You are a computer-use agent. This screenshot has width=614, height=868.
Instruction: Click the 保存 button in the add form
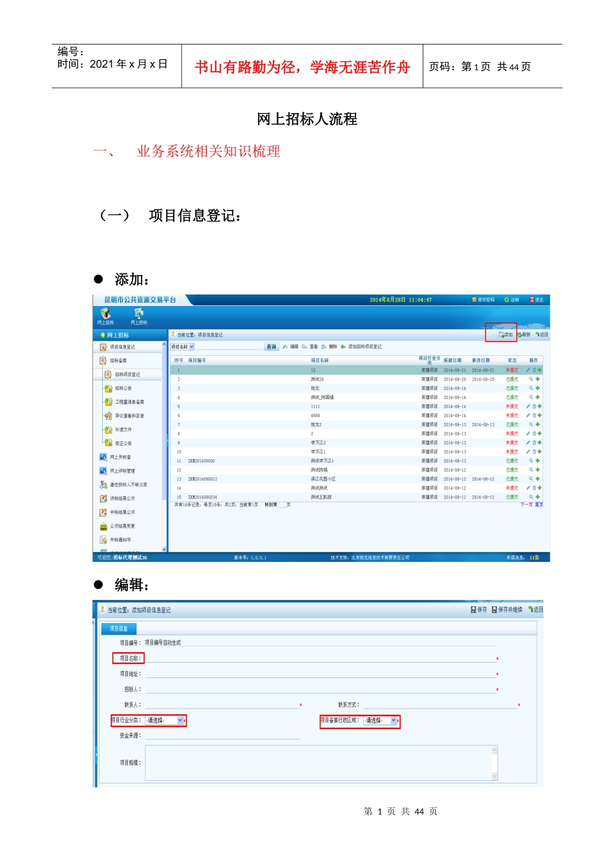click(x=479, y=610)
